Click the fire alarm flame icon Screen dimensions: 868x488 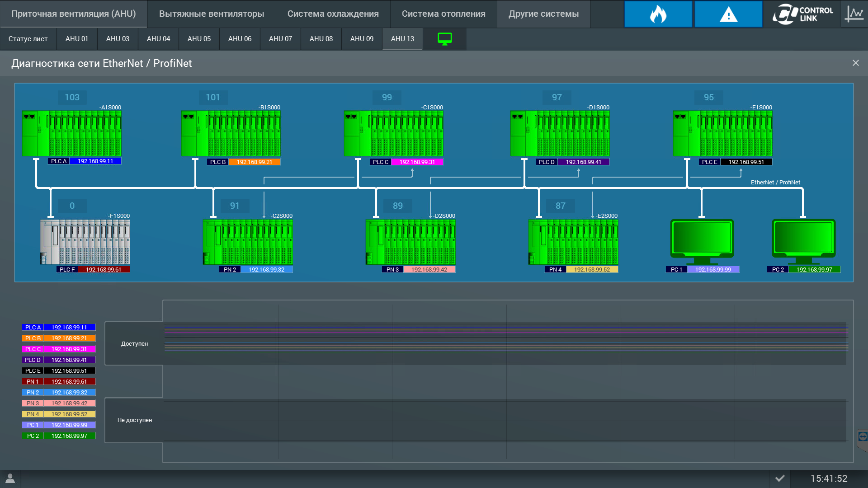(x=658, y=14)
